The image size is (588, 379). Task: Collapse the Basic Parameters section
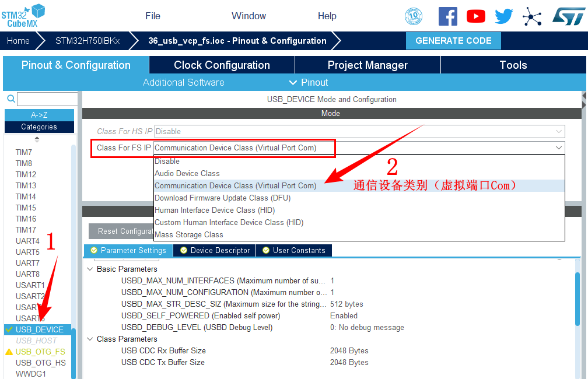pyautogui.click(x=90, y=269)
